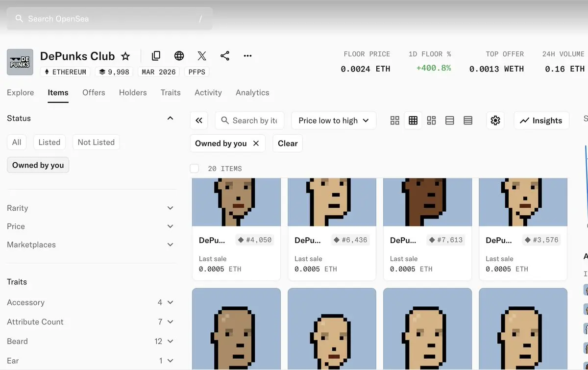The width and height of the screenshot is (588, 370).
Task: Favorite the collection with the star icon
Action: [x=125, y=56]
